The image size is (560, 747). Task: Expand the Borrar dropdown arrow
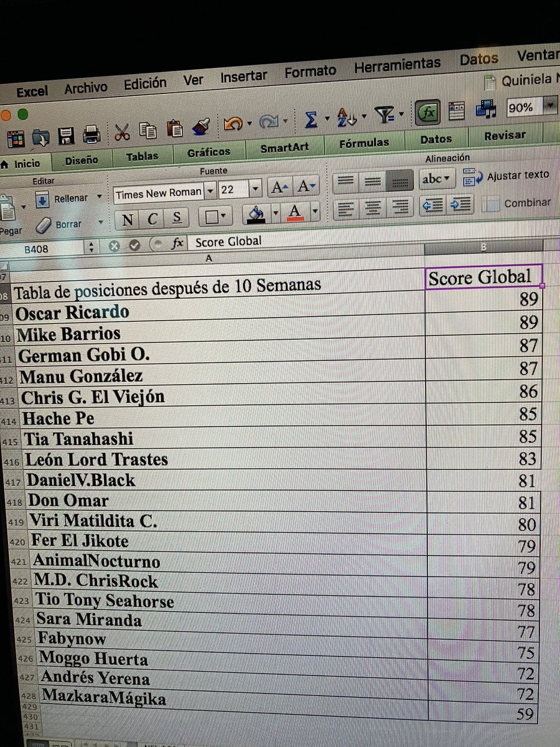[x=101, y=222]
